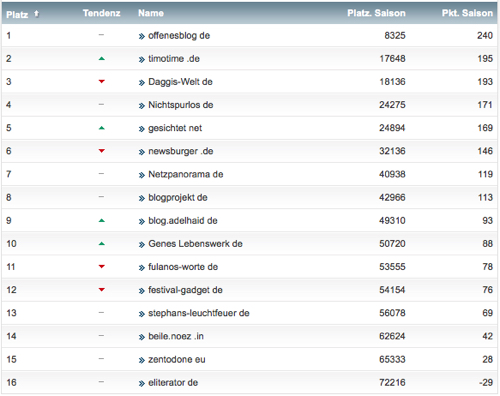The width and height of the screenshot is (500, 396).
Task: Click neutral dash trend for Netzpanorama de
Action: coord(101,174)
